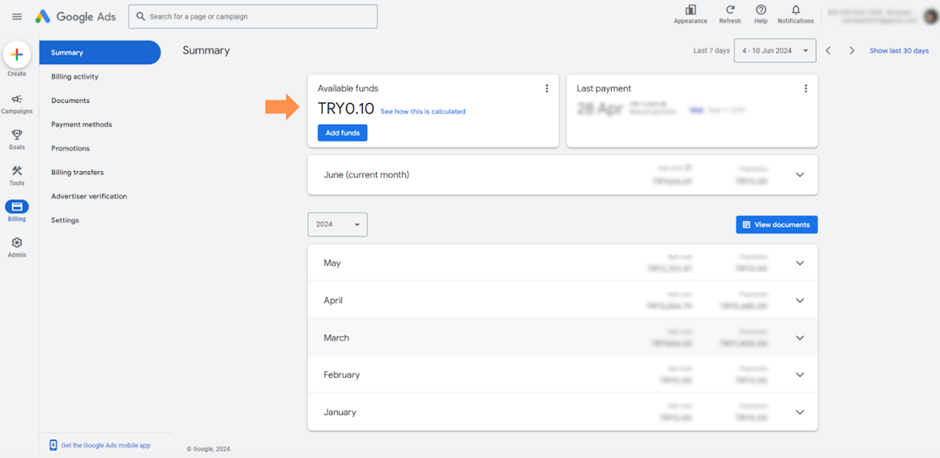The width and height of the screenshot is (940, 458).
Task: Click See how this is calculated link
Action: pyautogui.click(x=423, y=112)
